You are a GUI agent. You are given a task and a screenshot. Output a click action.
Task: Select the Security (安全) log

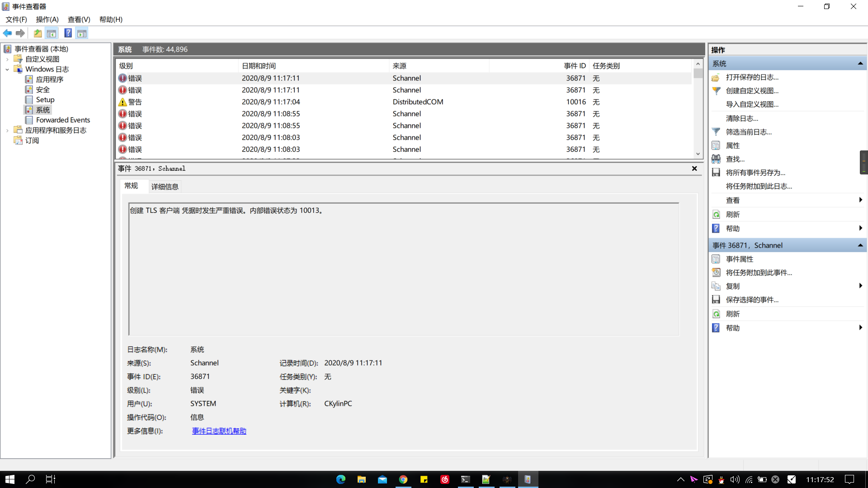coord(43,90)
